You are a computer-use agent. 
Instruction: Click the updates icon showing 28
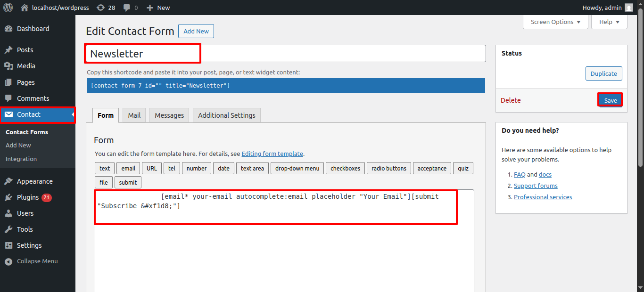(101, 8)
